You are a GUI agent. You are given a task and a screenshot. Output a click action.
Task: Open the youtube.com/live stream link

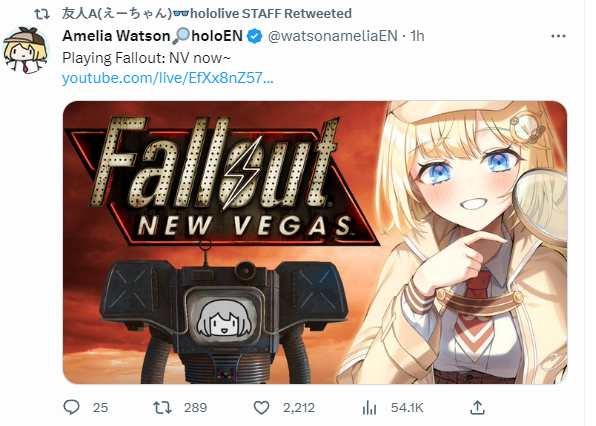point(168,78)
